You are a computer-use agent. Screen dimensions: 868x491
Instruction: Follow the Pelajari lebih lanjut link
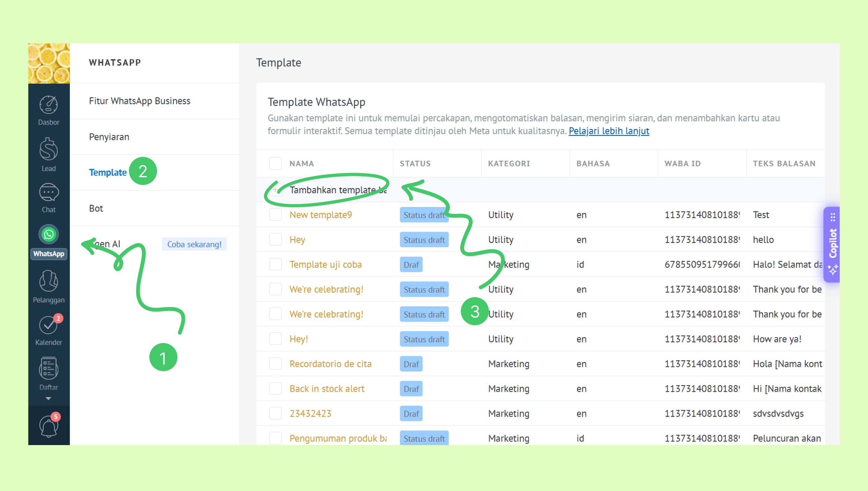(609, 131)
